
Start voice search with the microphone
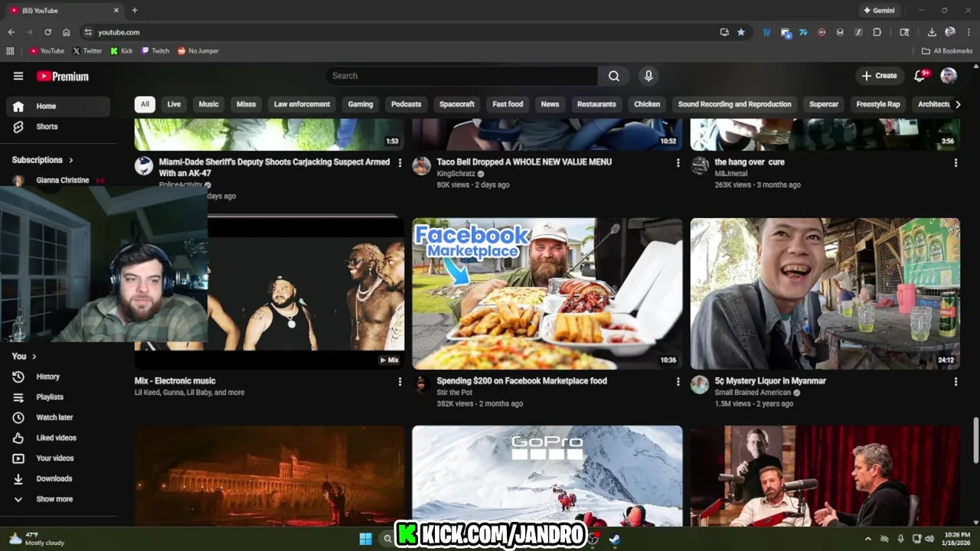coord(648,76)
